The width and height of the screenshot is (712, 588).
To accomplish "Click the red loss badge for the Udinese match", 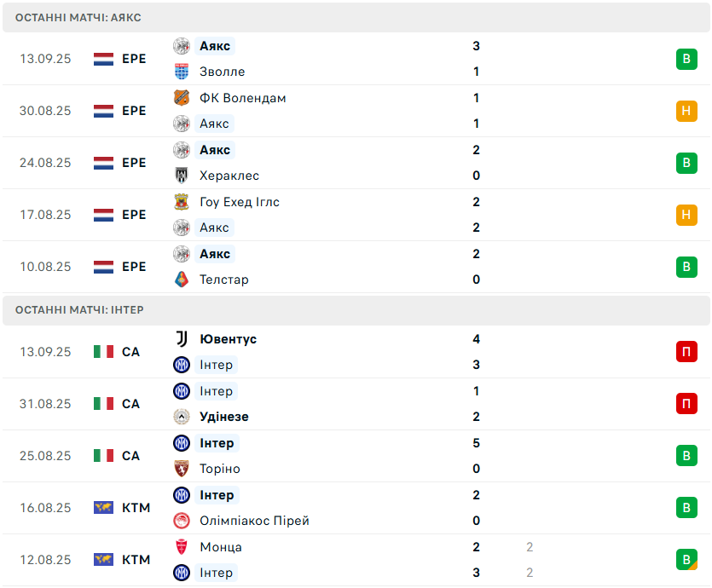I will pyautogui.click(x=686, y=404).
